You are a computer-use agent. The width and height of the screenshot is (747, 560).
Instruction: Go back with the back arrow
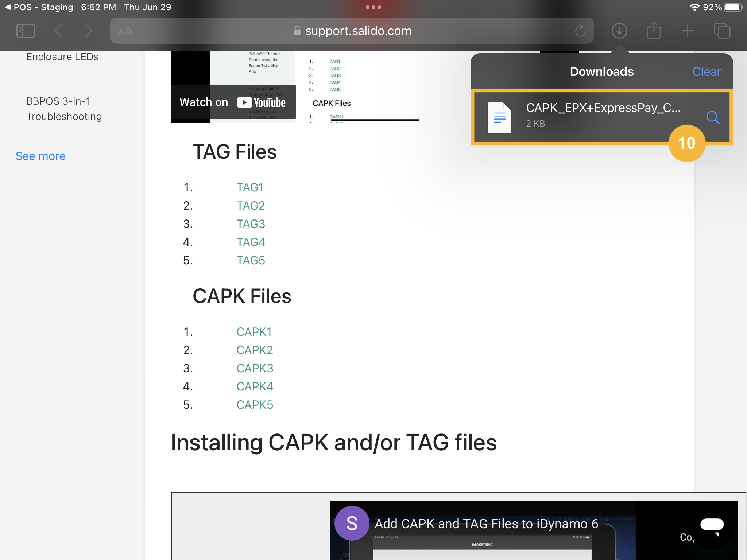coord(58,31)
